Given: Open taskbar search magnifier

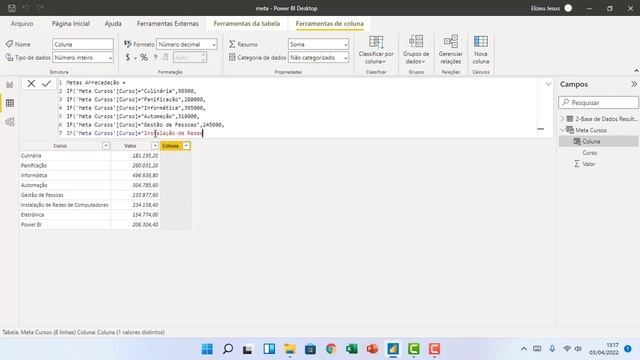Looking at the screenshot, I should 228,349.
